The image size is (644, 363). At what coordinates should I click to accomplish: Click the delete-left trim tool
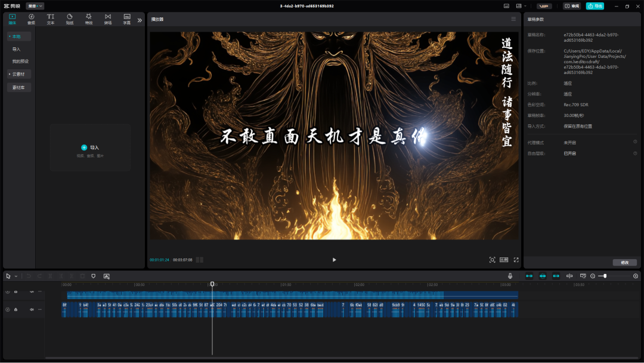coord(61,276)
